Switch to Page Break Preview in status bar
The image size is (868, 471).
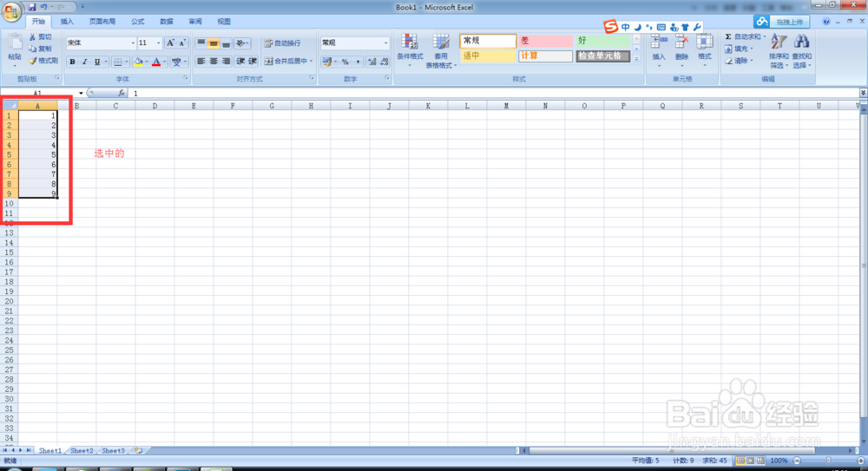(x=761, y=461)
